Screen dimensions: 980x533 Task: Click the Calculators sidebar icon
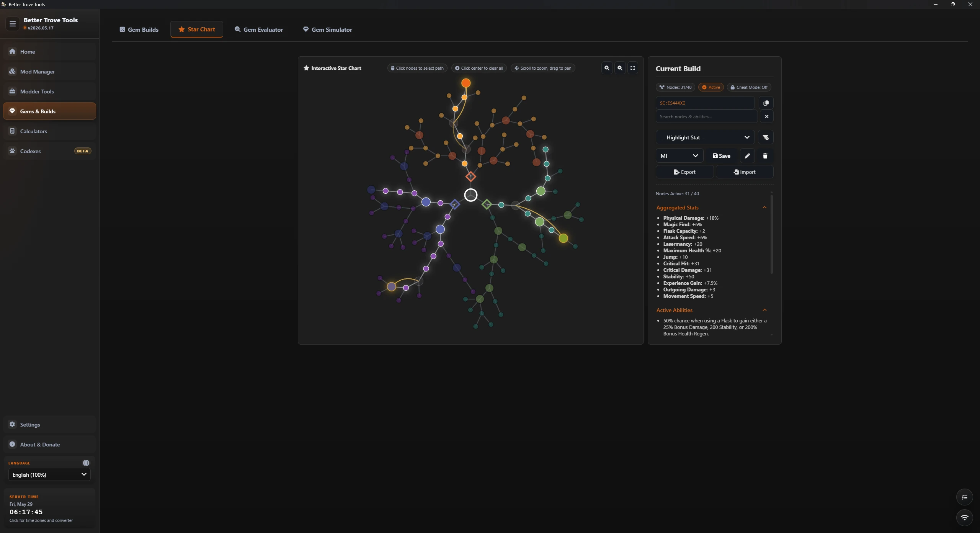point(13,131)
